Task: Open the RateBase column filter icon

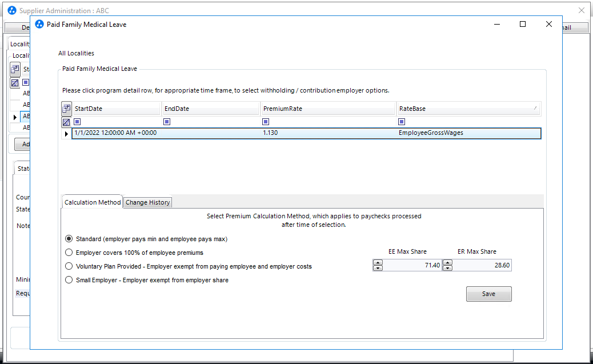Action: coord(402,122)
